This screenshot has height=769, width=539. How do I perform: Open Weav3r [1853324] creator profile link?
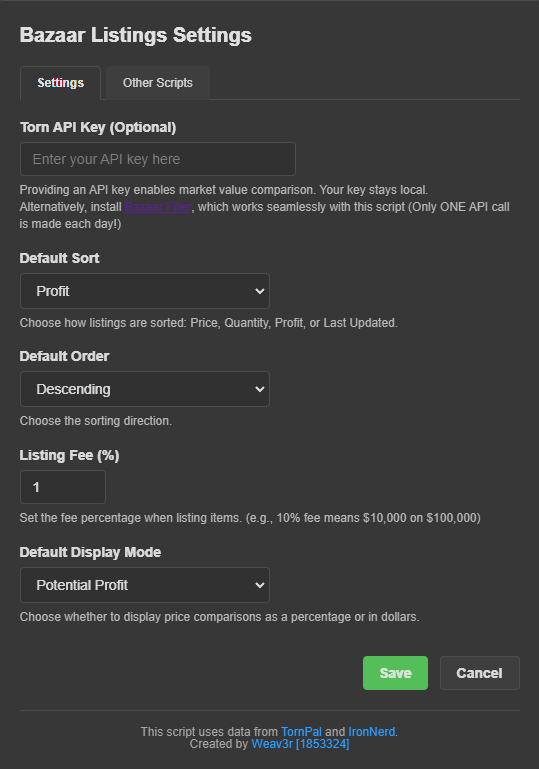coord(300,744)
